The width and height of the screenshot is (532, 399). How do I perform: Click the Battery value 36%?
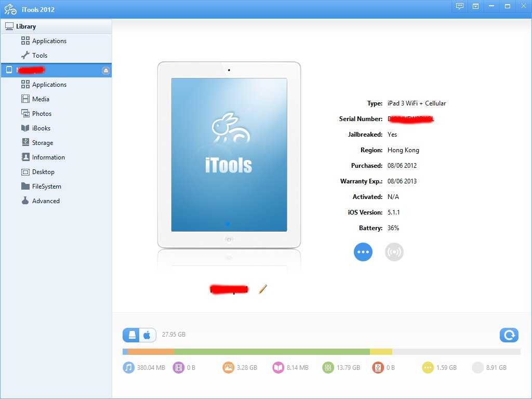[393, 228]
